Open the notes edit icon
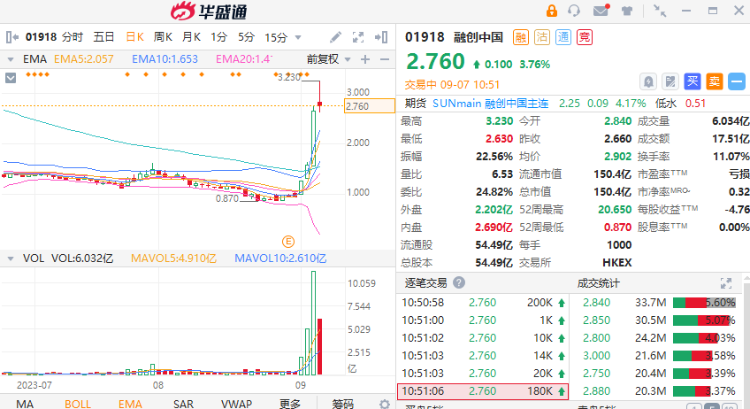 point(670,82)
